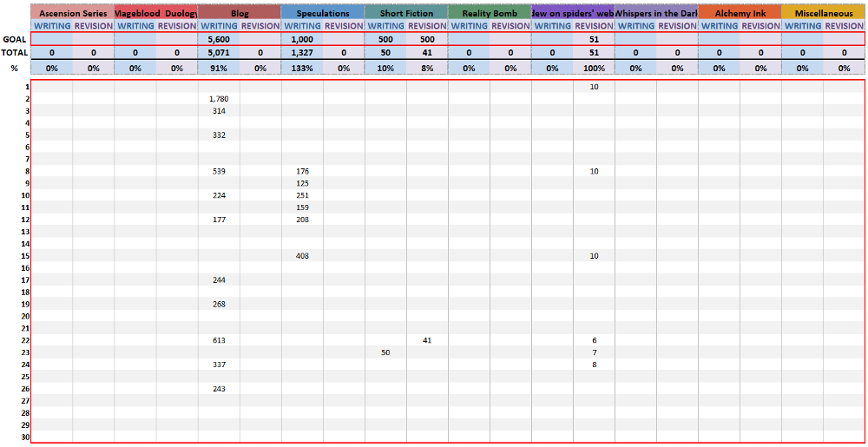Click the Blog entry of 613
868x447 pixels.
[x=219, y=341]
